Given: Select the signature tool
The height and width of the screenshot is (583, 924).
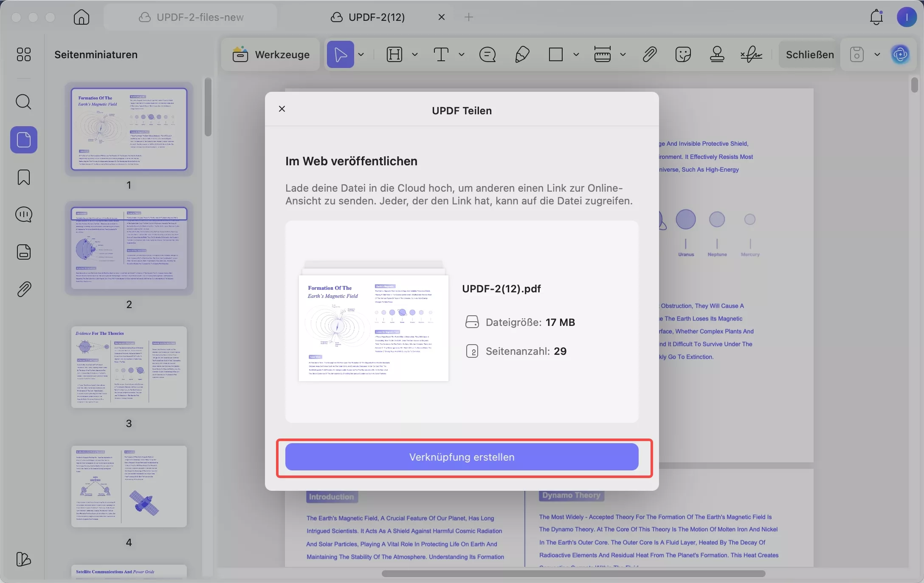Looking at the screenshot, I should pyautogui.click(x=751, y=54).
